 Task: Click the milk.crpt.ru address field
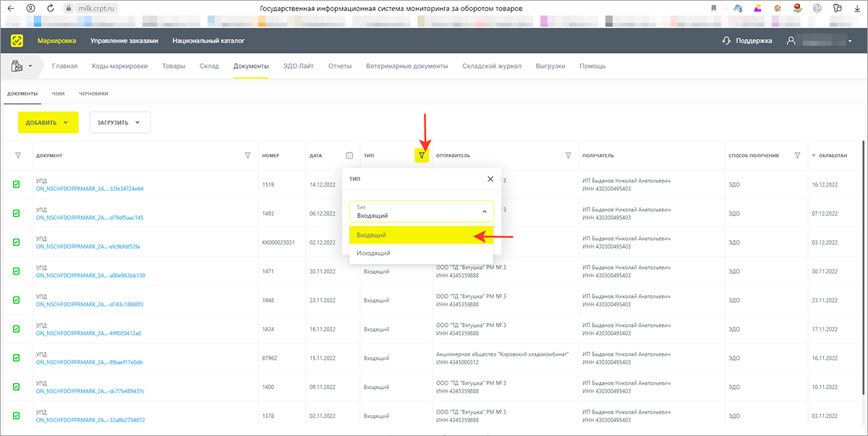[x=95, y=8]
